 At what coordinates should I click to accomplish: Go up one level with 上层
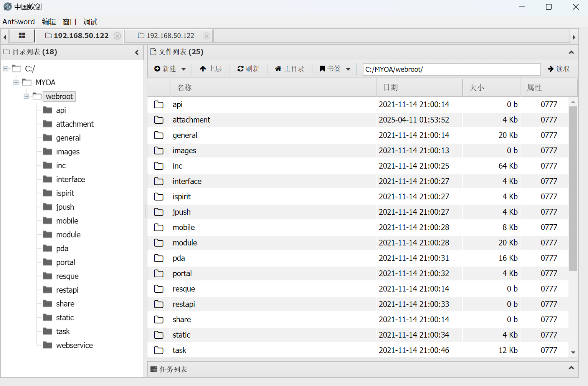211,69
